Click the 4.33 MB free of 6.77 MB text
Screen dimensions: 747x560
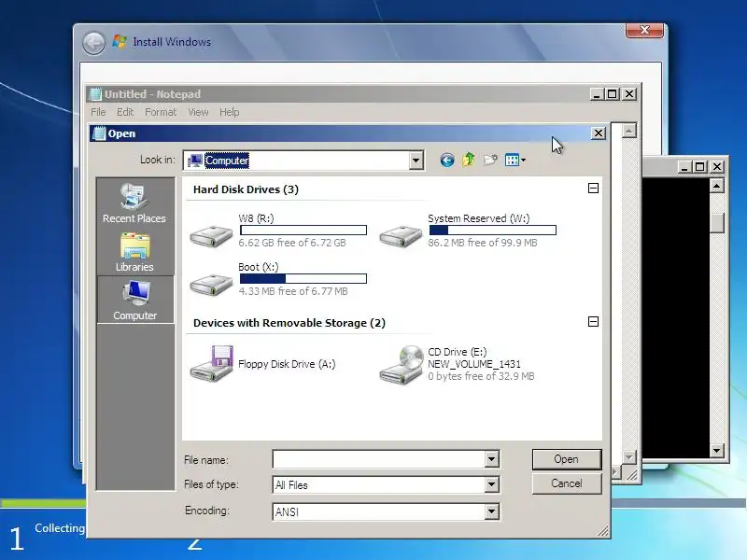click(293, 291)
